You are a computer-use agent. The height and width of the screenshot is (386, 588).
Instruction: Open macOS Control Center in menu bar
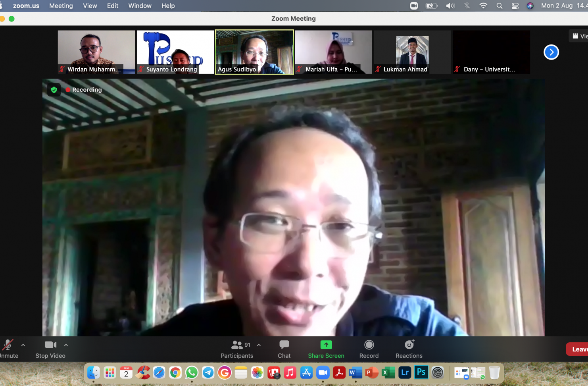click(515, 6)
